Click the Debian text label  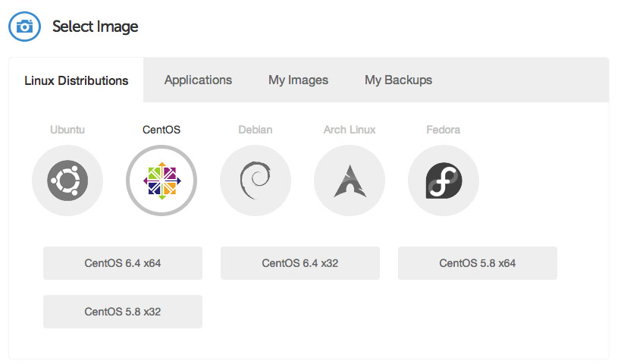click(256, 130)
